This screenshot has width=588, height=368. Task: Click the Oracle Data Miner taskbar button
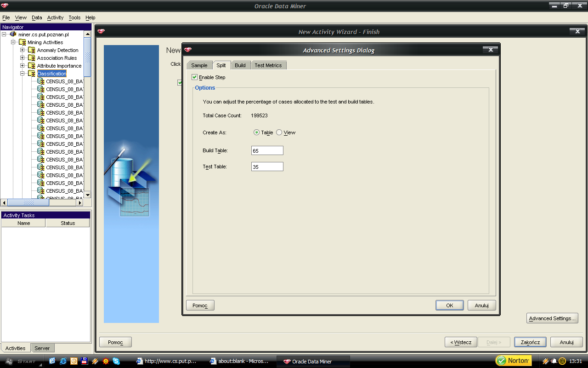click(x=313, y=361)
